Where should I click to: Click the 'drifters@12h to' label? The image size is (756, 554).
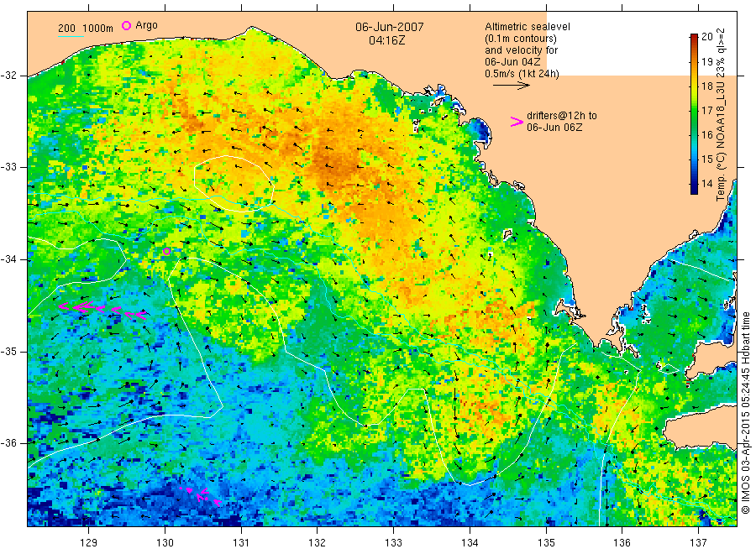[x=562, y=116]
